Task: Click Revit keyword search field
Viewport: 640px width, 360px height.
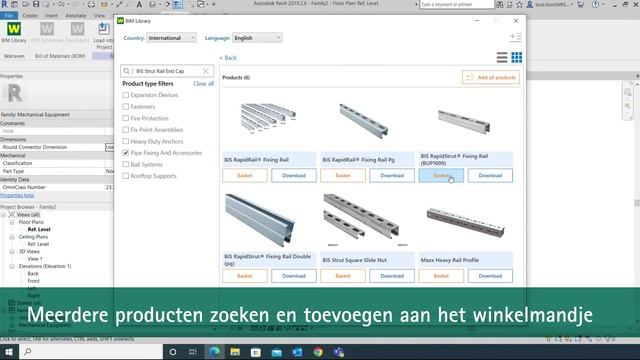Action: pos(457,4)
